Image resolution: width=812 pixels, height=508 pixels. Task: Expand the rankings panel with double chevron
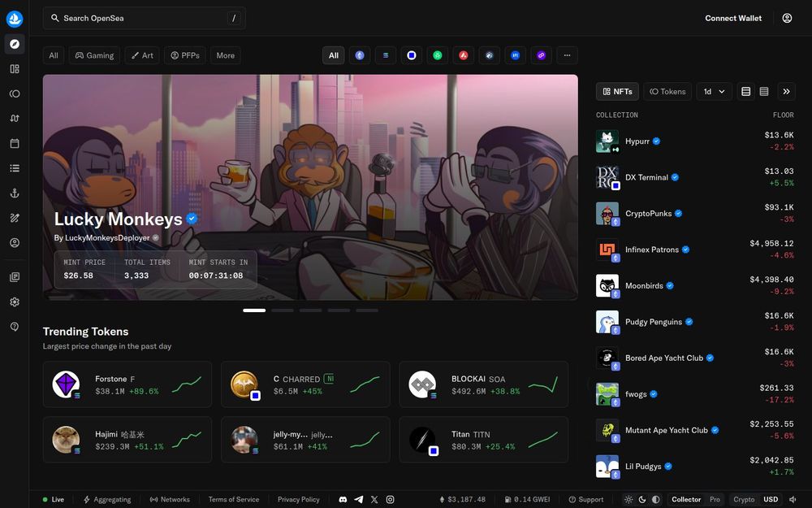coord(786,91)
